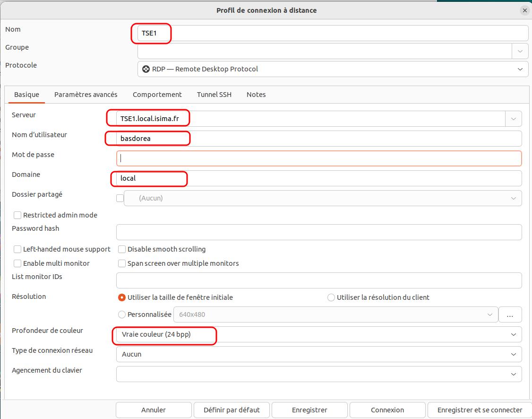Image resolution: width=532 pixels, height=419 pixels.
Task: Enable multi monitor checkbox
Action: pos(17,263)
